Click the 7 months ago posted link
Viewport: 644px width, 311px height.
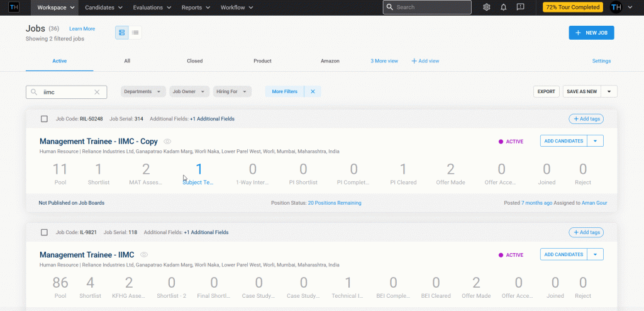(x=537, y=203)
